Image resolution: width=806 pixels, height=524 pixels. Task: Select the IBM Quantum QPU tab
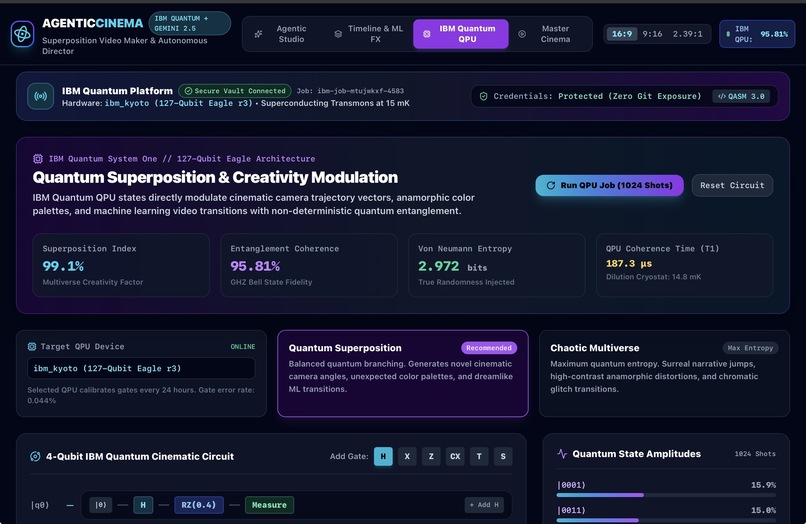pyautogui.click(x=461, y=34)
